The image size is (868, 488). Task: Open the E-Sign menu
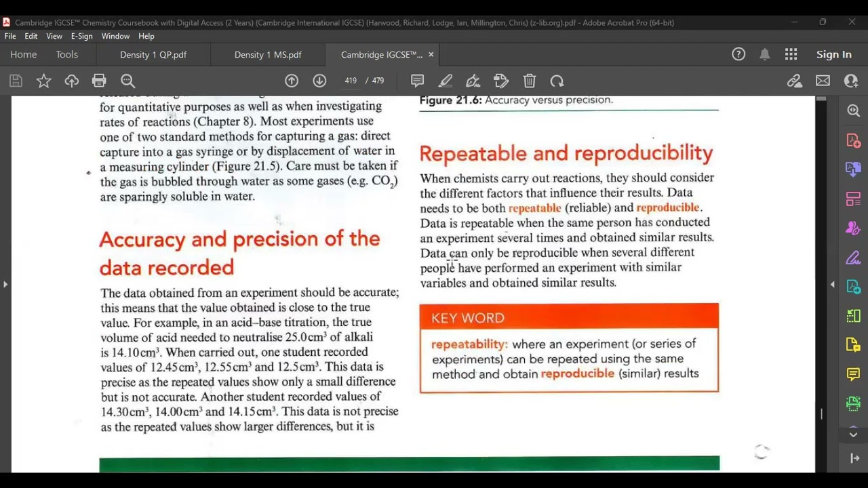click(x=81, y=37)
